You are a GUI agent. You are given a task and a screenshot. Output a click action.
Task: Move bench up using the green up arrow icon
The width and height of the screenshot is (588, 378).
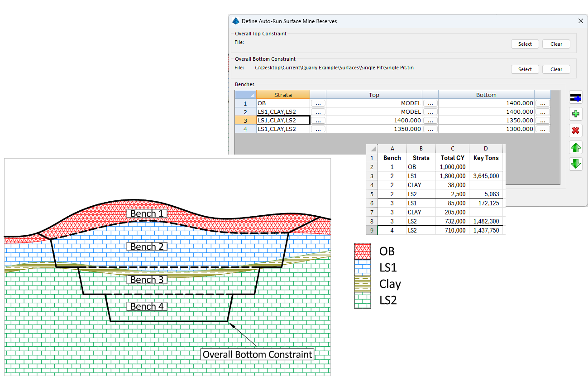pyautogui.click(x=575, y=147)
